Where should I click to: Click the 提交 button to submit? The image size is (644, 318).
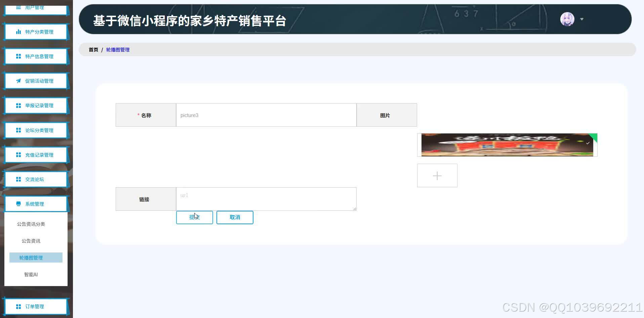tap(194, 217)
